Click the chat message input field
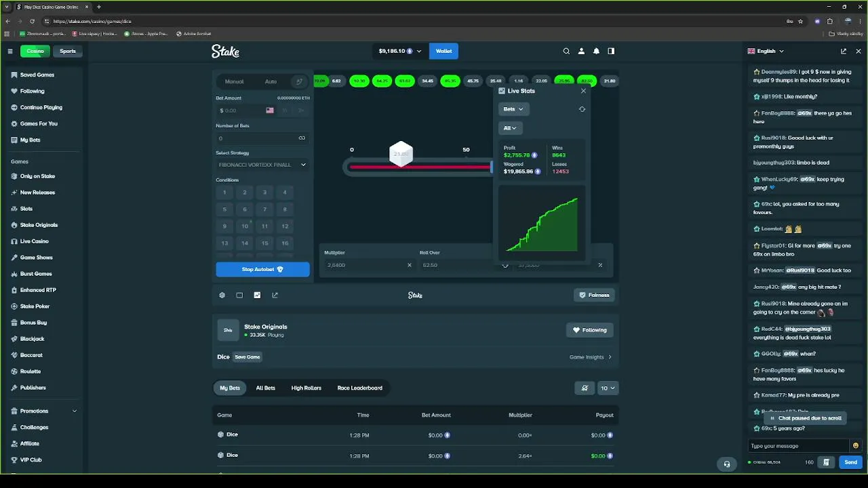The width and height of the screenshot is (868, 488). [799, 446]
